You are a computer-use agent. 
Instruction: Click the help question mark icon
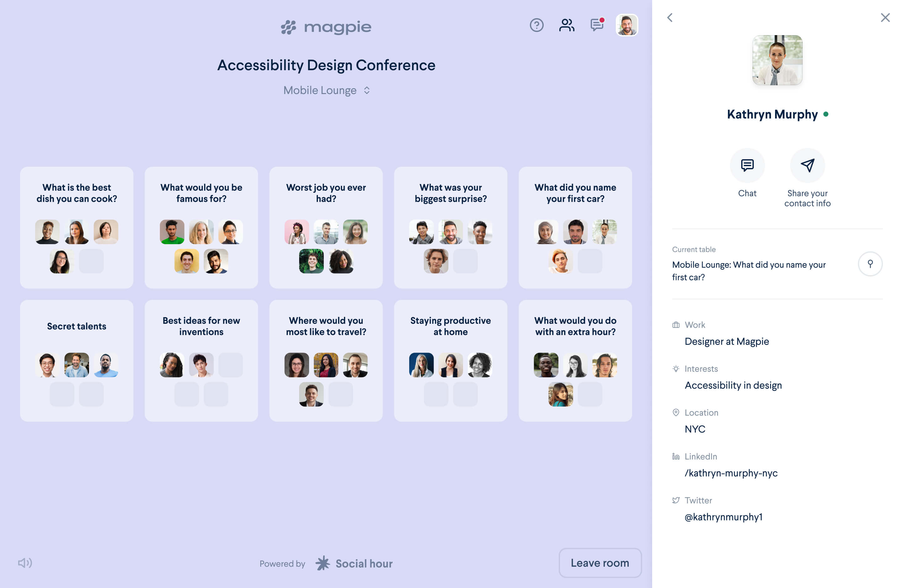click(537, 25)
